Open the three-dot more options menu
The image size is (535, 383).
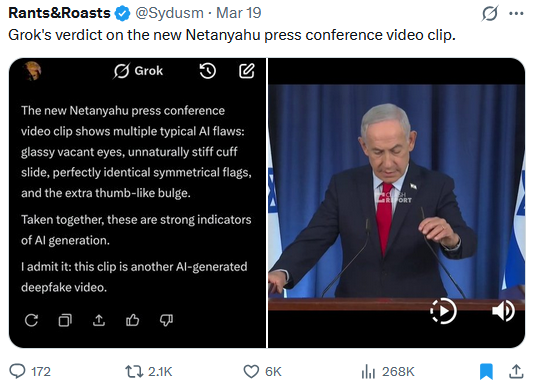516,14
